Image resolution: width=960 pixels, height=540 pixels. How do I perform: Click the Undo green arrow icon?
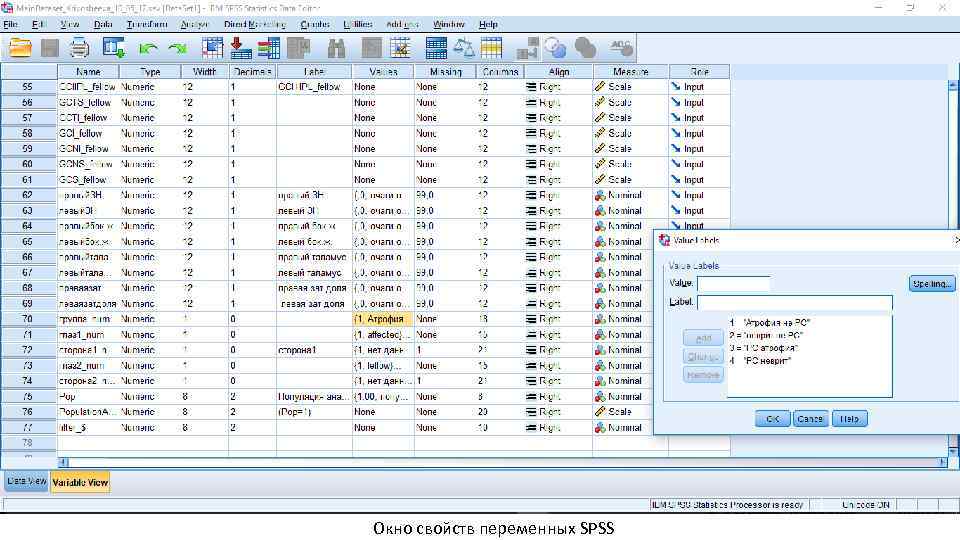pos(148,48)
